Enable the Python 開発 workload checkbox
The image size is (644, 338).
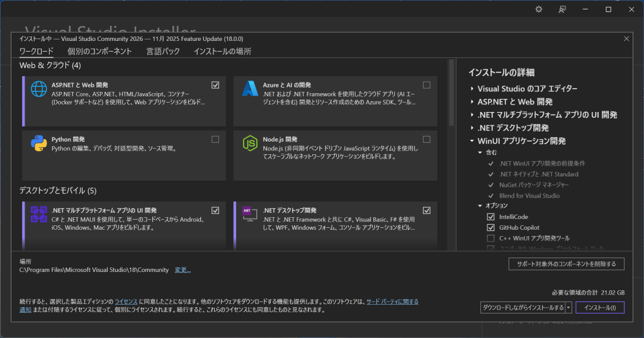[215, 139]
